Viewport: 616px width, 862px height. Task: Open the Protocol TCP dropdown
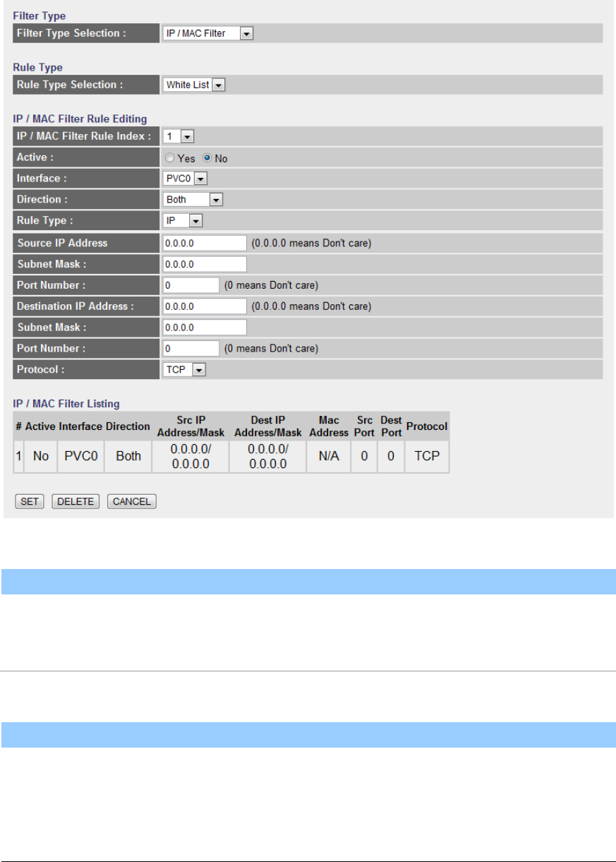point(185,369)
